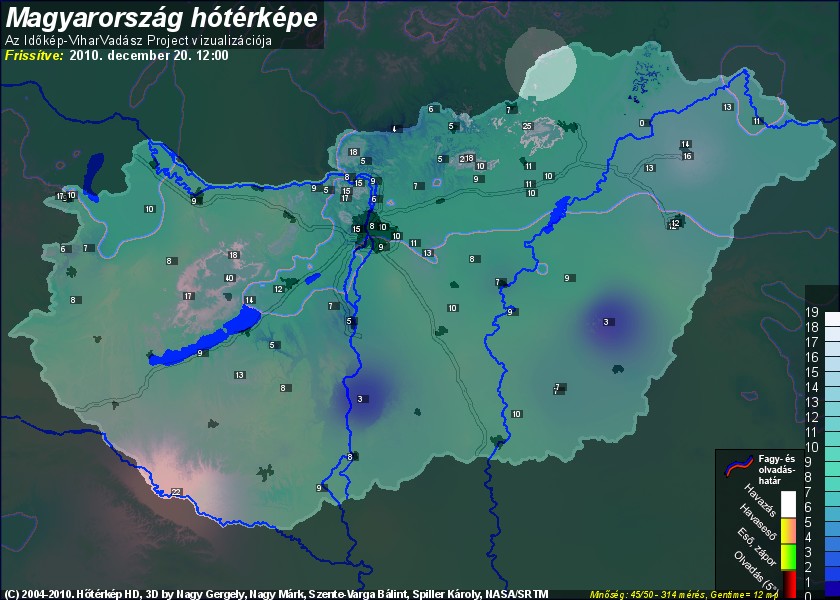
Task: Click the frost and thaw boundary line icon
Action: coord(738,464)
